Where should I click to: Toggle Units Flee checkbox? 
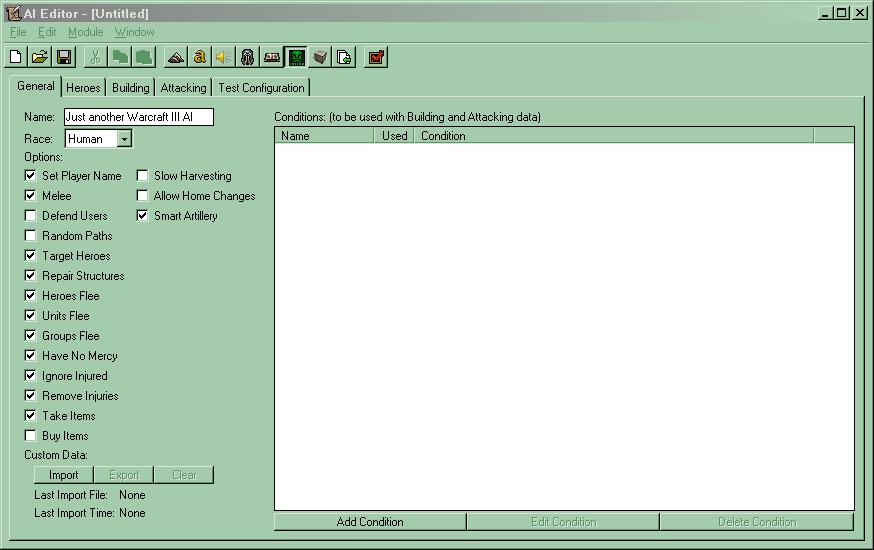click(31, 315)
